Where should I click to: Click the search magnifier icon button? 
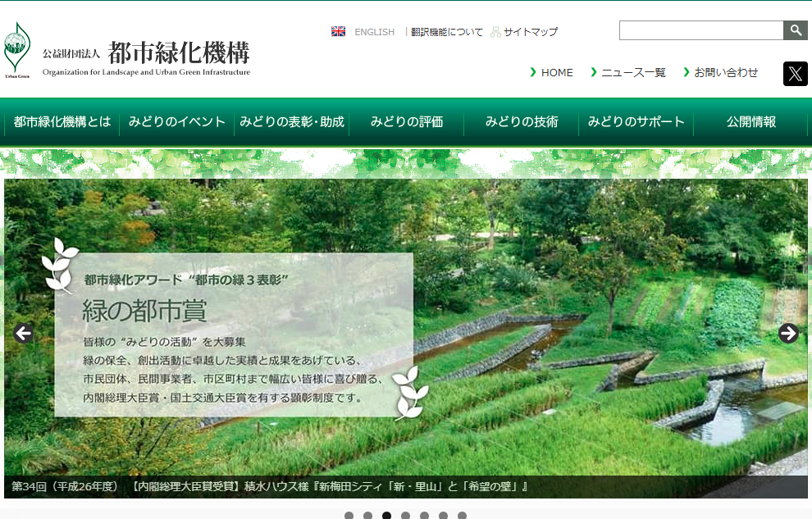point(795,30)
